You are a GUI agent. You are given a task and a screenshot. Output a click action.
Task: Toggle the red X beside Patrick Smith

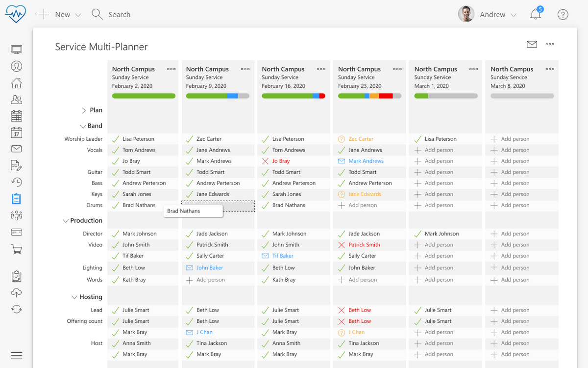tap(342, 245)
